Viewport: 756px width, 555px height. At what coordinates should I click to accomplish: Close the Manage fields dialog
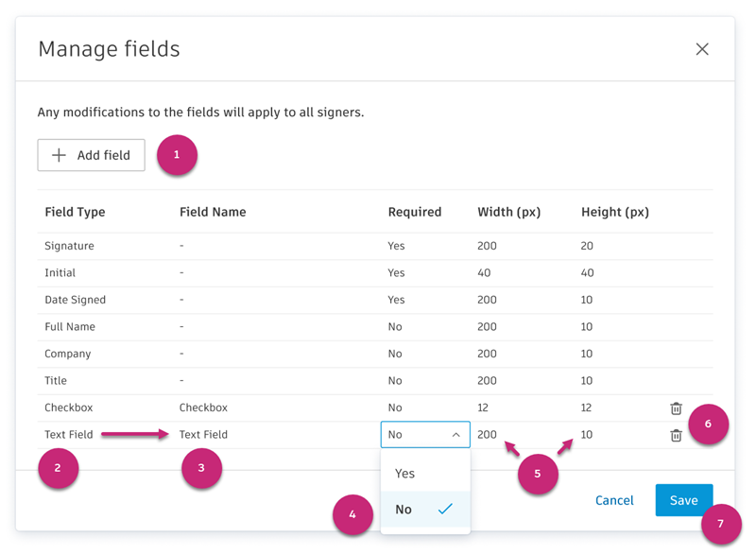tap(702, 49)
